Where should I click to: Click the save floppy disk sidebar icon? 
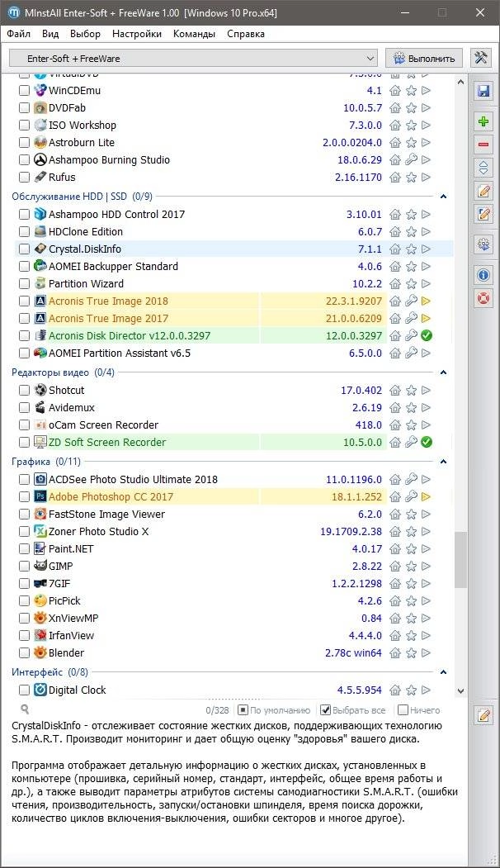(483, 91)
